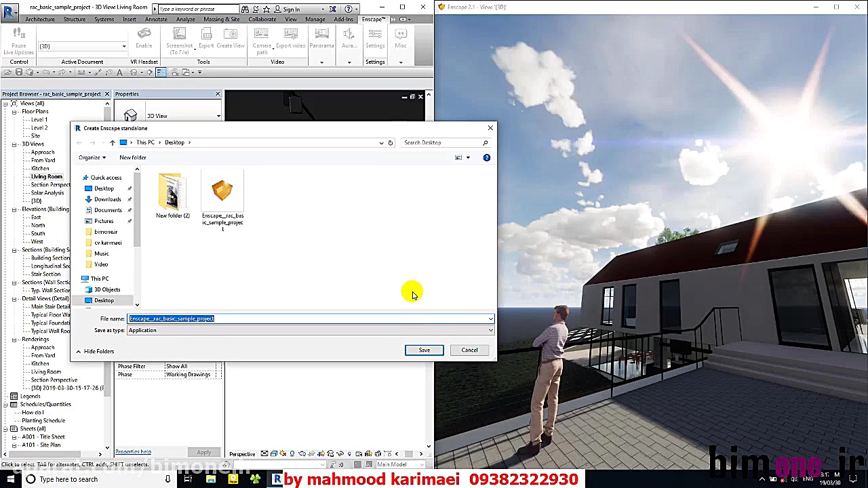This screenshot has height=488, width=868.
Task: Select Planting Schedule in Project Browser
Action: (x=43, y=420)
